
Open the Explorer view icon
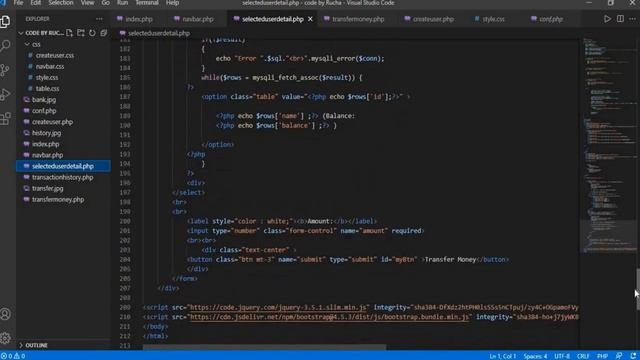click(x=5, y=21)
